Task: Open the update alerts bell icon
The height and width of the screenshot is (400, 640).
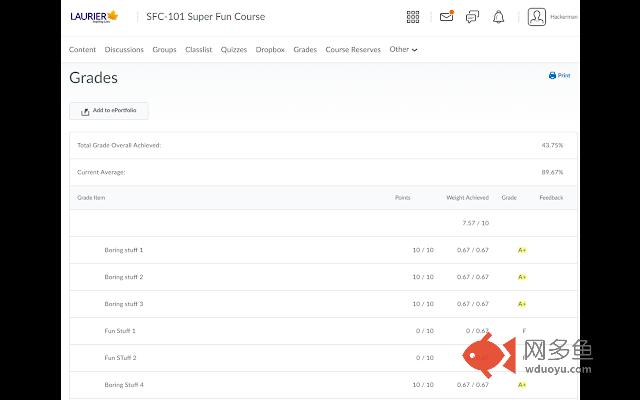Action: click(x=498, y=17)
